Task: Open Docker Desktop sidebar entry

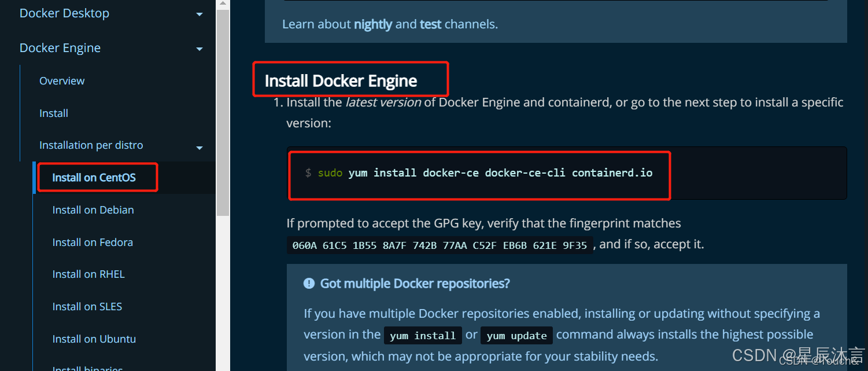Action: 64,13
